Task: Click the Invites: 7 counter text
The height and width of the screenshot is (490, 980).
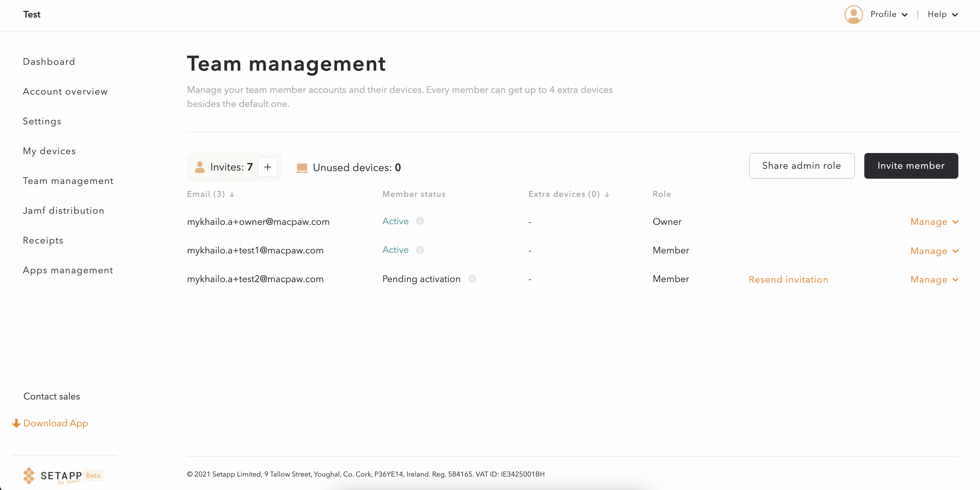Action: click(x=231, y=167)
